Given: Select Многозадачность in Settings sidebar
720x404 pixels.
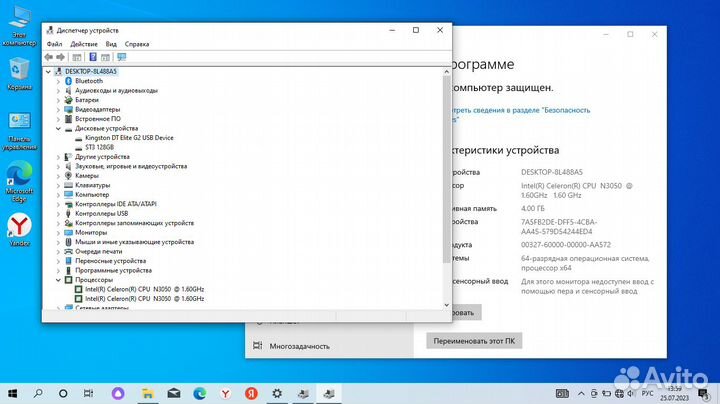Looking at the screenshot, I should click(x=299, y=346).
